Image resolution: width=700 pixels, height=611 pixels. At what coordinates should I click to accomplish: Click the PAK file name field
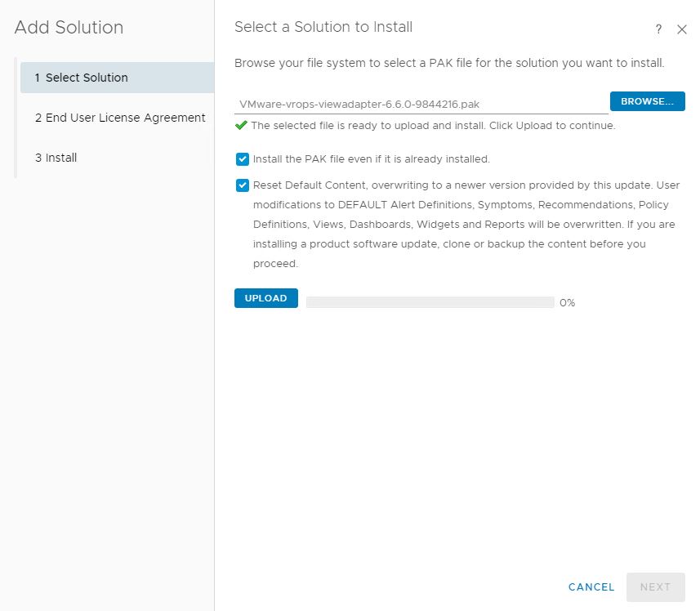tap(421, 105)
